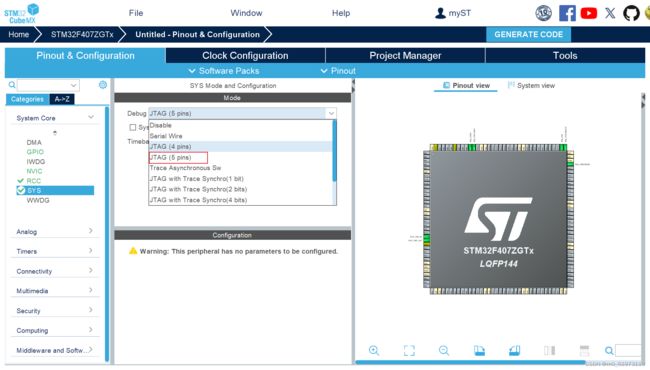Image resolution: width=650 pixels, height=370 pixels.
Task: Open the peripheral search combo box arrow
Action: (x=73, y=85)
